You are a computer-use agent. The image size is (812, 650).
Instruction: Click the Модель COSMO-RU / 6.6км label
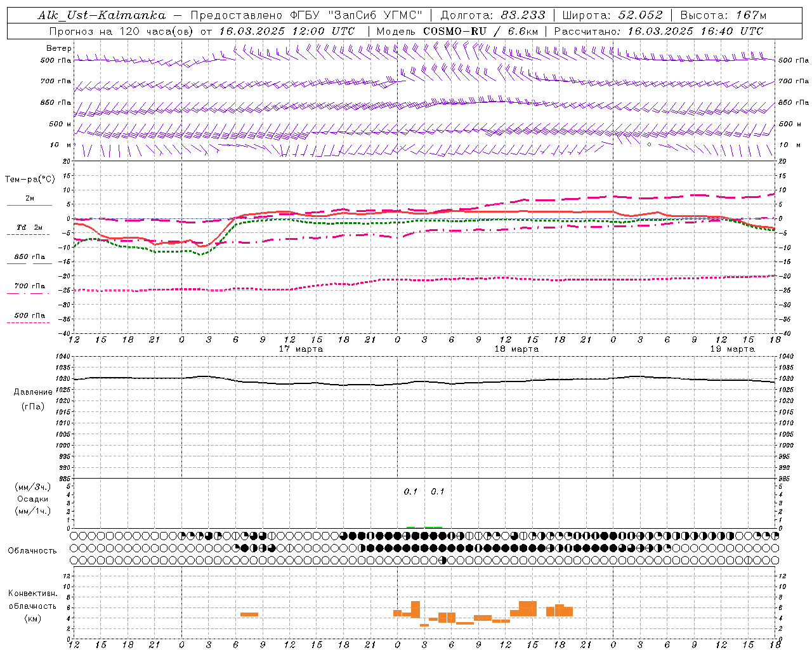[457, 31]
